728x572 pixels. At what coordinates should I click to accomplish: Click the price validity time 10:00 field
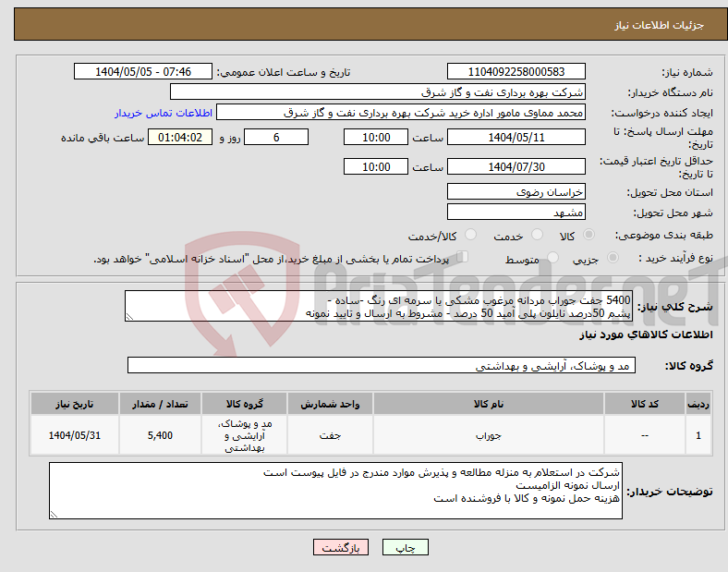tap(376, 166)
